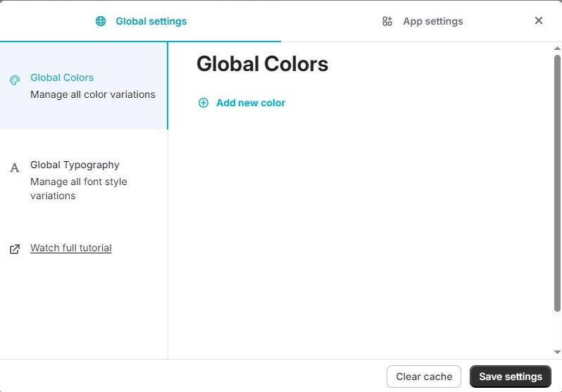Click the globe icon beside Global settings
Screen dimensions: 562x392
101,21
